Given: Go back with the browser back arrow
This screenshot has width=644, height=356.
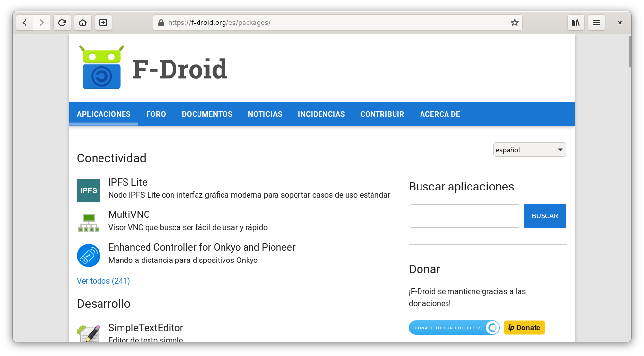Looking at the screenshot, I should click(x=25, y=23).
